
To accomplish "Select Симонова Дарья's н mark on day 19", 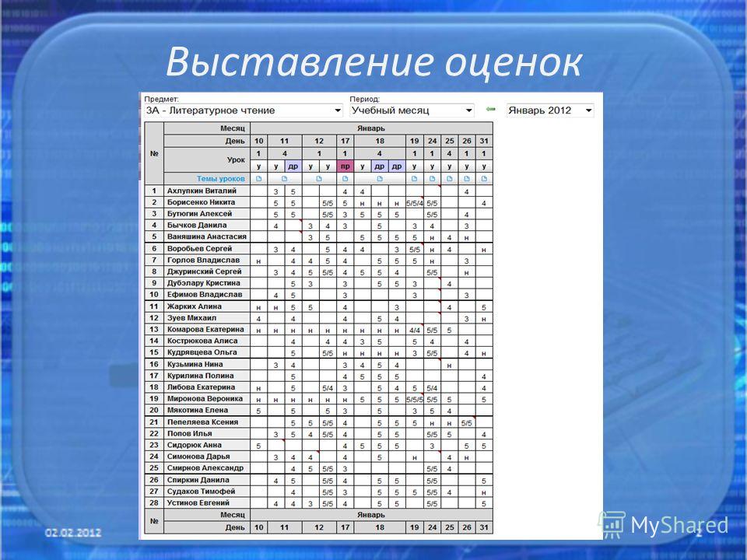I will click(415, 457).
